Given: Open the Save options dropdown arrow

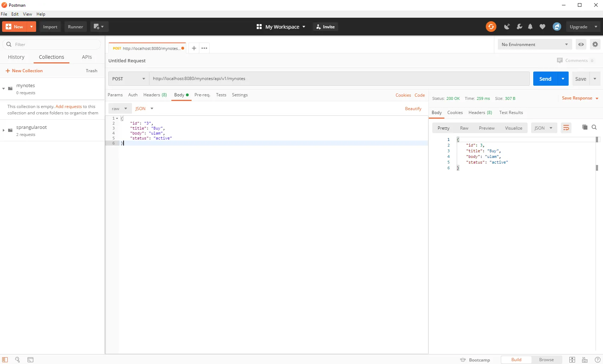Looking at the screenshot, I should click(595, 79).
